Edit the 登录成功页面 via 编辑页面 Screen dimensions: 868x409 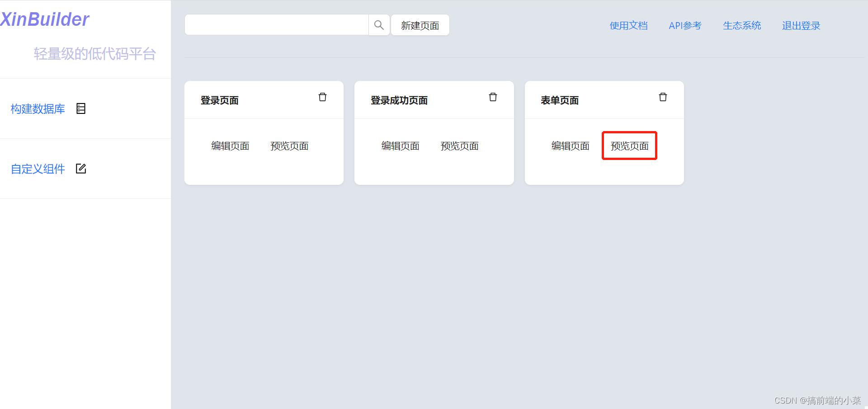coord(400,146)
